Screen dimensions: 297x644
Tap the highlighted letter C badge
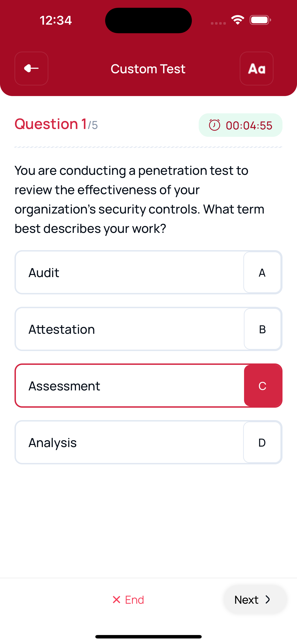[x=262, y=386]
